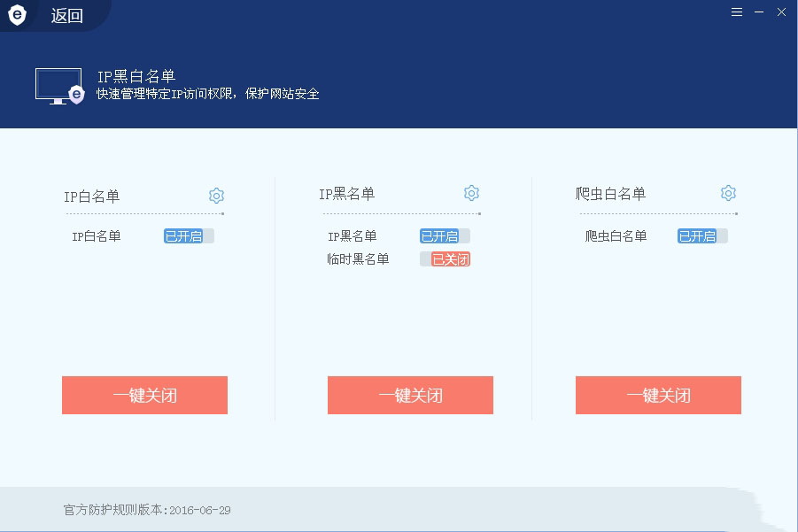Enable the 临时黑名单 switch
This screenshot has width=798, height=532.
point(445,259)
